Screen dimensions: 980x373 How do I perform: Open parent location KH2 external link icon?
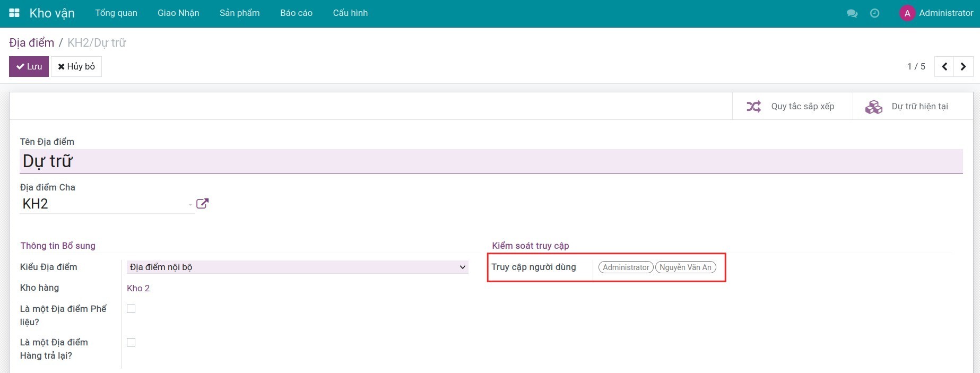pyautogui.click(x=202, y=204)
